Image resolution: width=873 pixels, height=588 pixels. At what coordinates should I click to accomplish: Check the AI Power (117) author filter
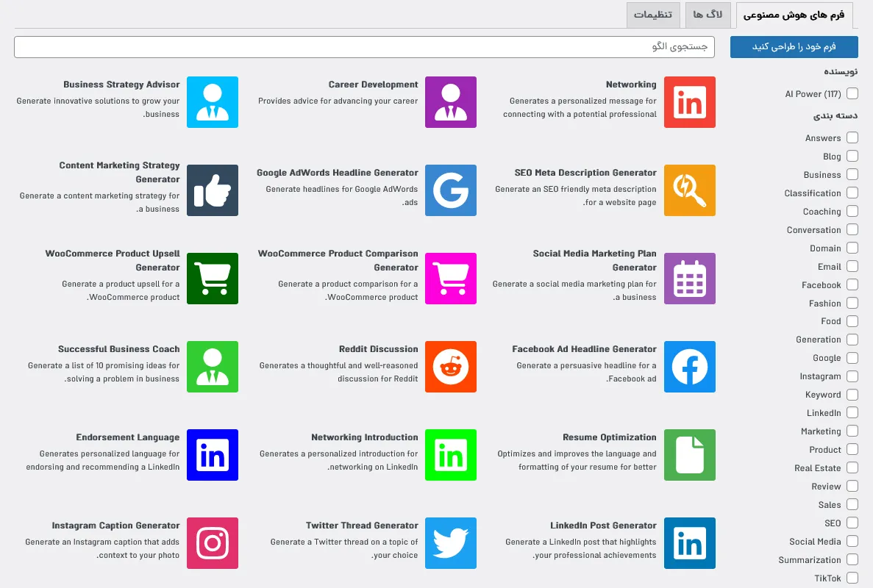coord(852,93)
